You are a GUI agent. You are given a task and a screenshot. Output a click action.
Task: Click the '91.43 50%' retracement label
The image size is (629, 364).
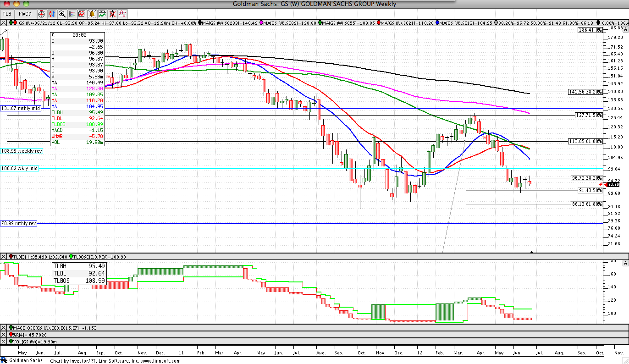click(x=590, y=190)
